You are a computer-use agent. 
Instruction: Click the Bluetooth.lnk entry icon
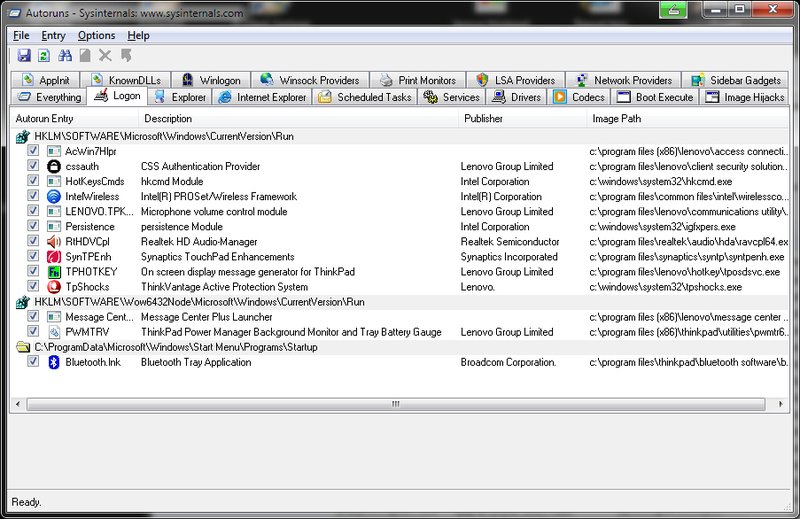[54, 362]
